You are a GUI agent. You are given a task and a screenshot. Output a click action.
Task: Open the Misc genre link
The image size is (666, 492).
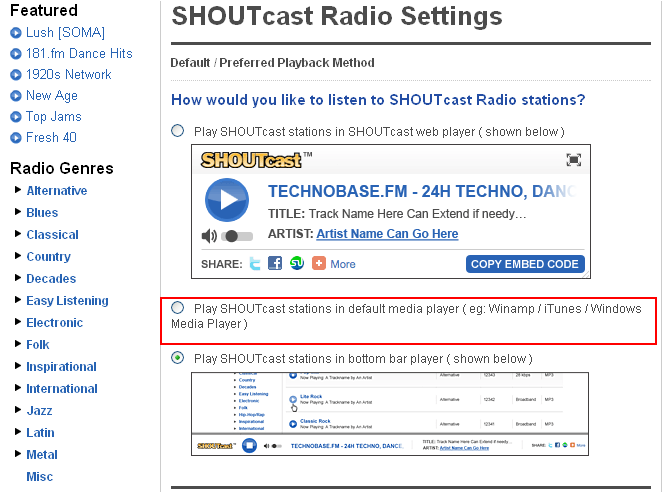click(x=40, y=477)
